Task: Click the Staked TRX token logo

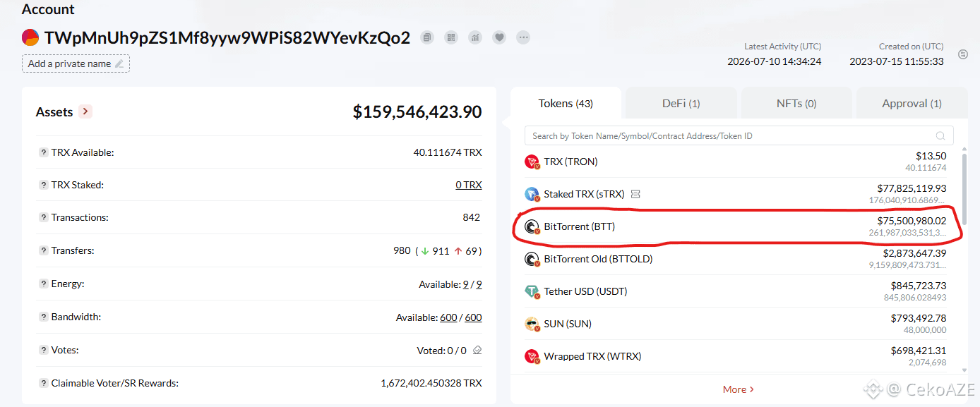Action: tap(532, 194)
